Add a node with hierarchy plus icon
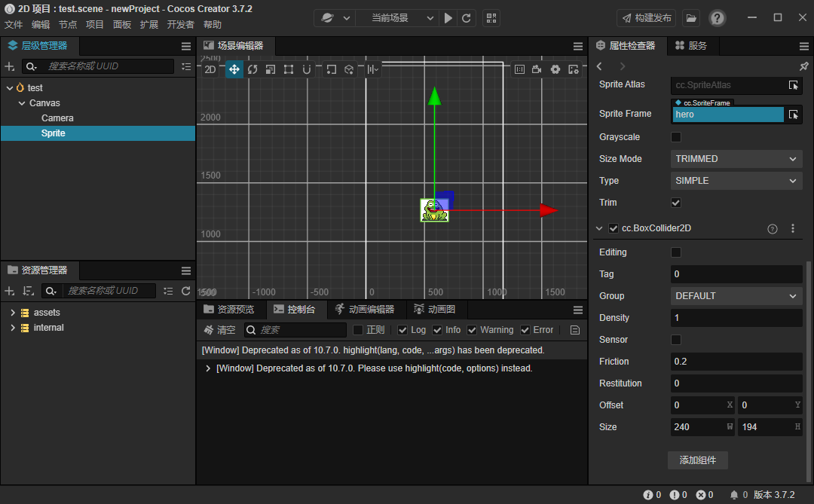The image size is (814, 504). pos(9,66)
